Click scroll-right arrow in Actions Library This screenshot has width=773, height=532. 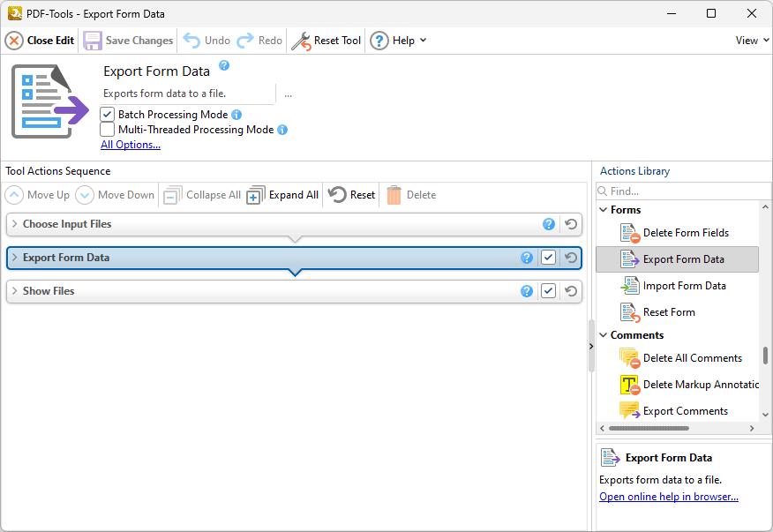tap(752, 428)
